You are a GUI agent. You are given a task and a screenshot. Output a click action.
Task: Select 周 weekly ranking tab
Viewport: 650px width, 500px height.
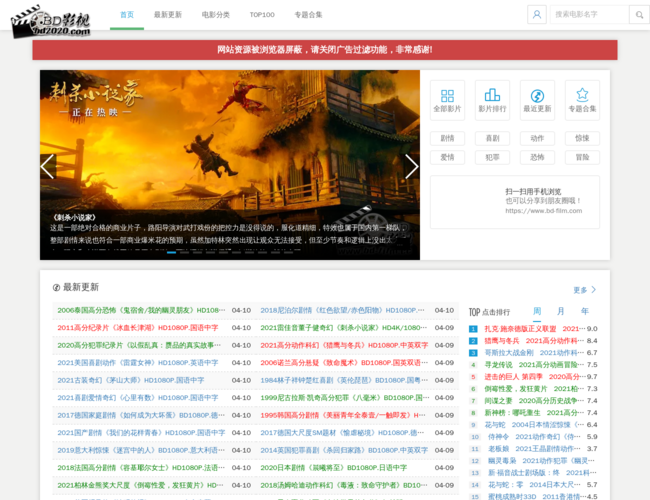(537, 311)
